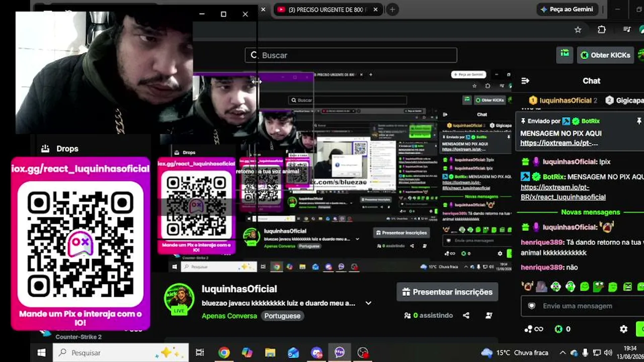The image size is (644, 362).
Task: Open the browser media controls icon
Action: (627, 30)
